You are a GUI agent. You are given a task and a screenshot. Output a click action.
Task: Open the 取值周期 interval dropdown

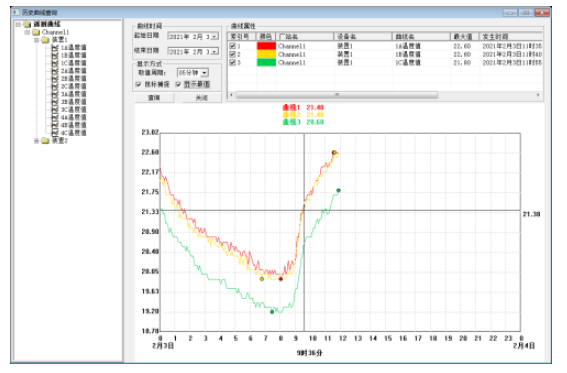[204, 73]
